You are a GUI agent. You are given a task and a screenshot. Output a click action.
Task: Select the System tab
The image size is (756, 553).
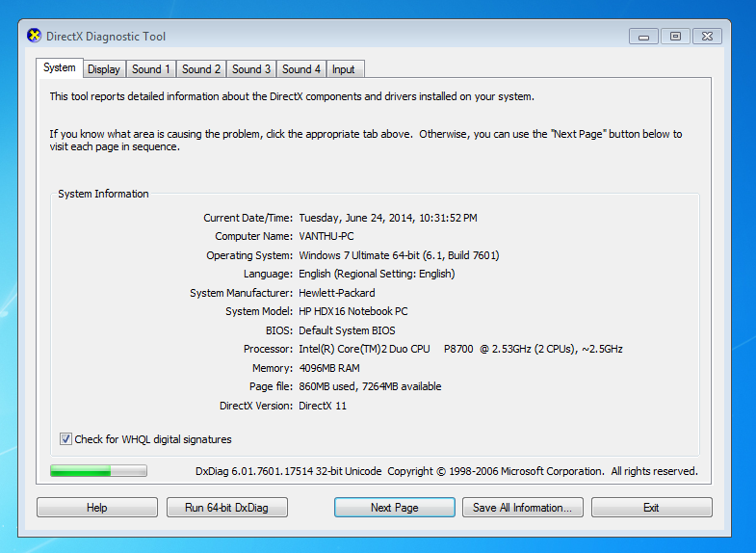tap(60, 67)
